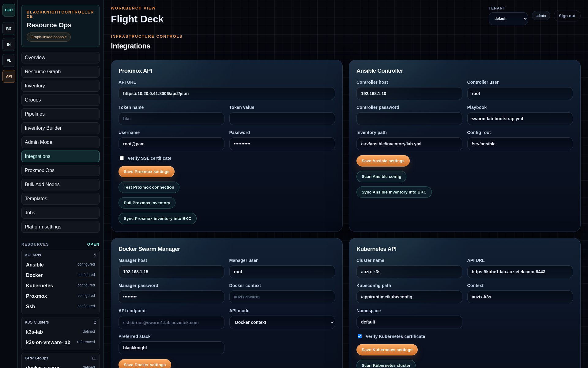Focus API endpoint field

[171, 323]
